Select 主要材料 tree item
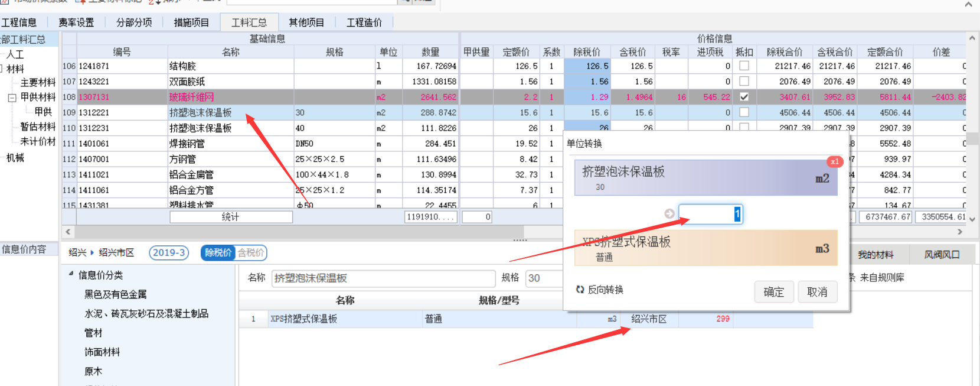This screenshot has width=980, height=386. pos(38,82)
